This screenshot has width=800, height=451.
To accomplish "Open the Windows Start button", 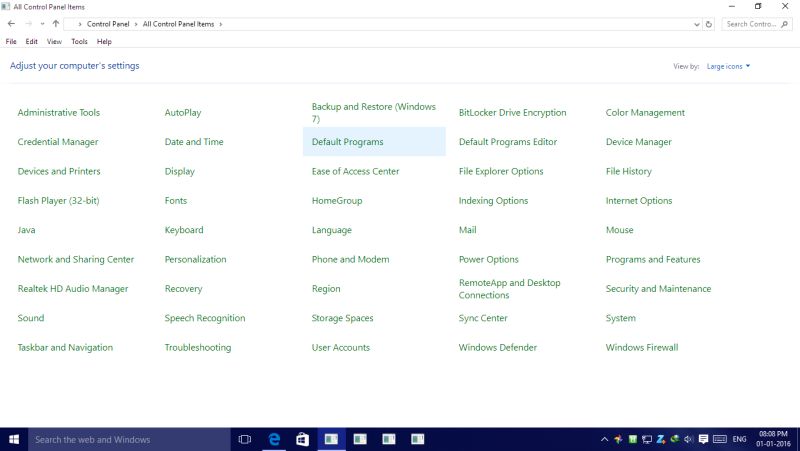I will [14, 439].
